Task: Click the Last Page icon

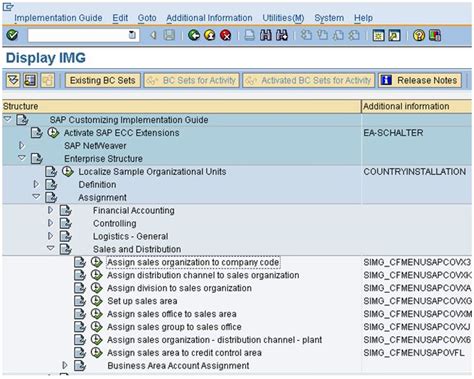Action: tap(354, 35)
